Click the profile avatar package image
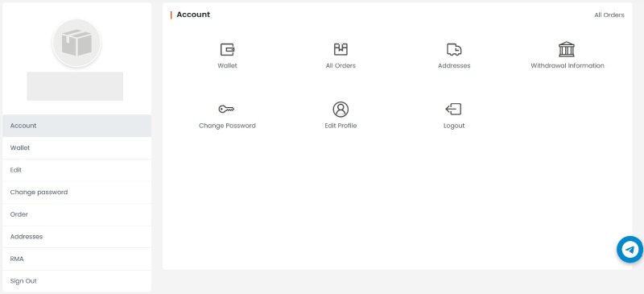644x294 pixels. 76,43
